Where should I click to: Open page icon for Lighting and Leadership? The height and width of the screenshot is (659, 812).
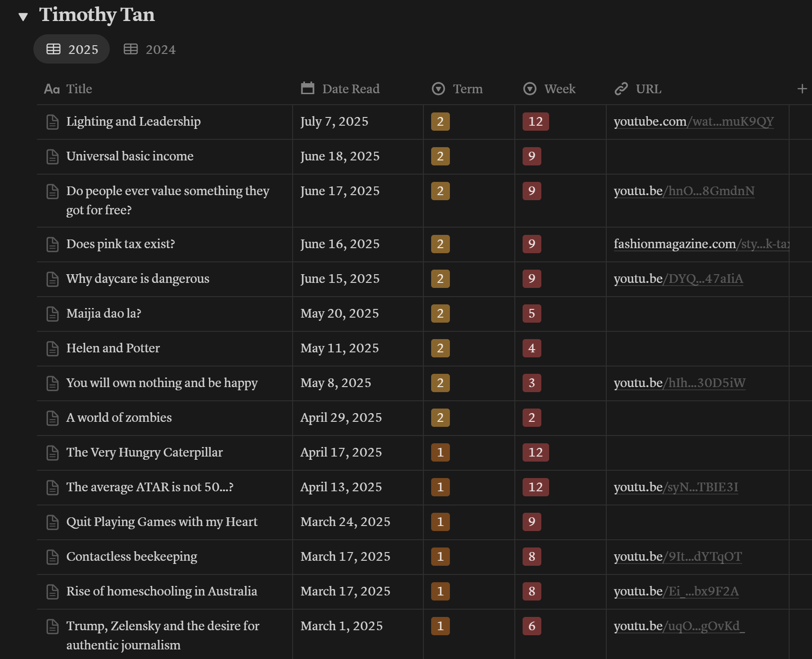[53, 122]
